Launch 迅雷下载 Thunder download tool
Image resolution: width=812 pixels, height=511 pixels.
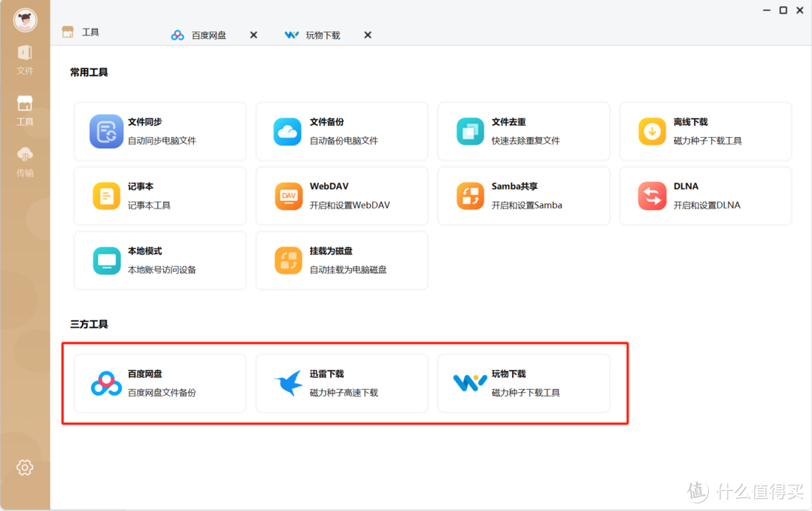342,383
